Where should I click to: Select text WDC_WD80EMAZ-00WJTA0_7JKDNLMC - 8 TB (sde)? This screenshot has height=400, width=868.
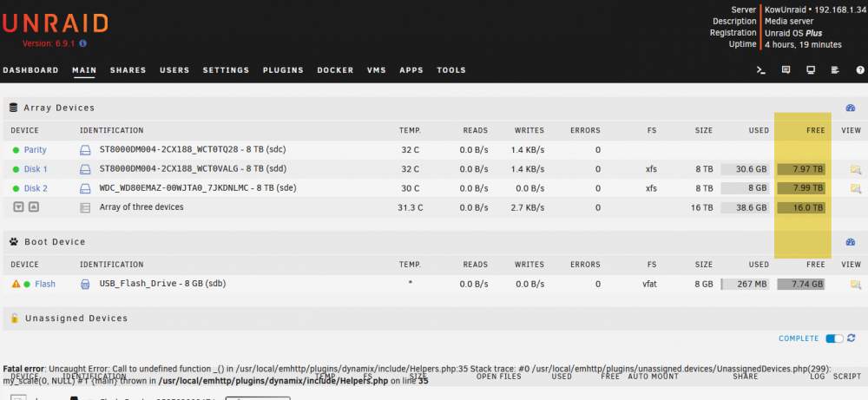[x=198, y=188]
